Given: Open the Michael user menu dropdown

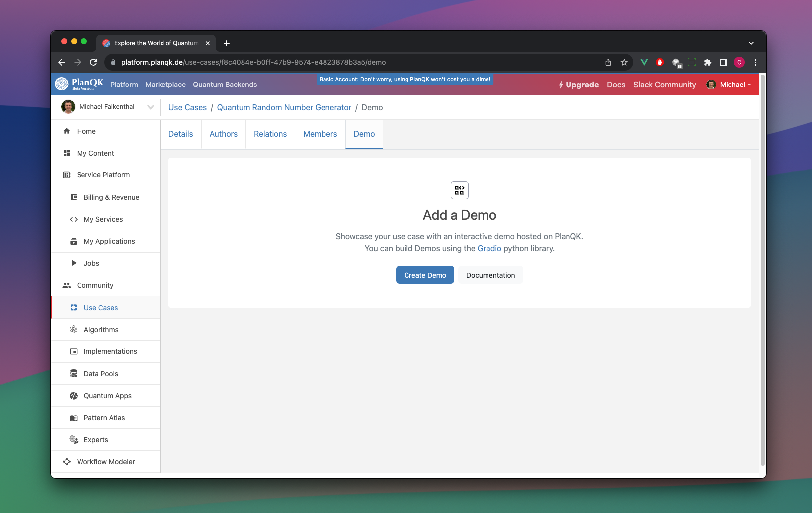Looking at the screenshot, I should tap(729, 85).
